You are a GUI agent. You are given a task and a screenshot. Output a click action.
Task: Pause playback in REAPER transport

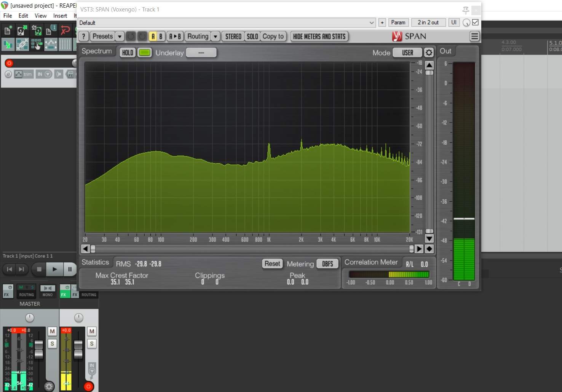[x=70, y=269]
